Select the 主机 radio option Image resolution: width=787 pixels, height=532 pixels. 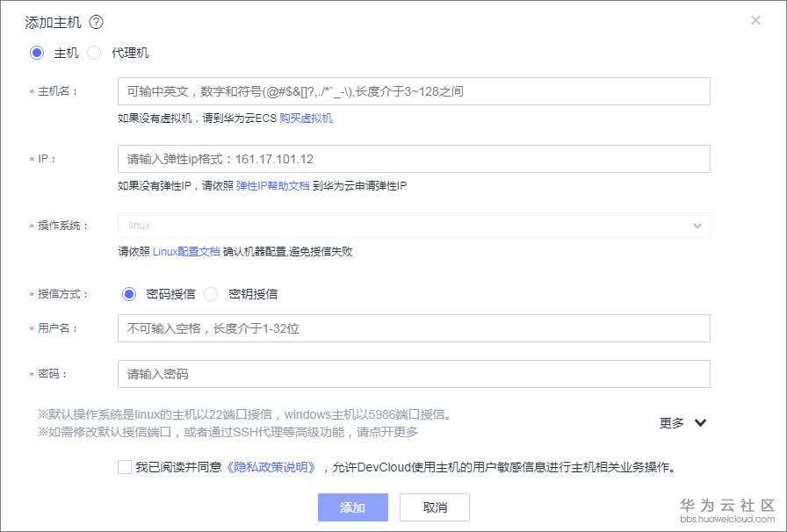click(x=36, y=53)
